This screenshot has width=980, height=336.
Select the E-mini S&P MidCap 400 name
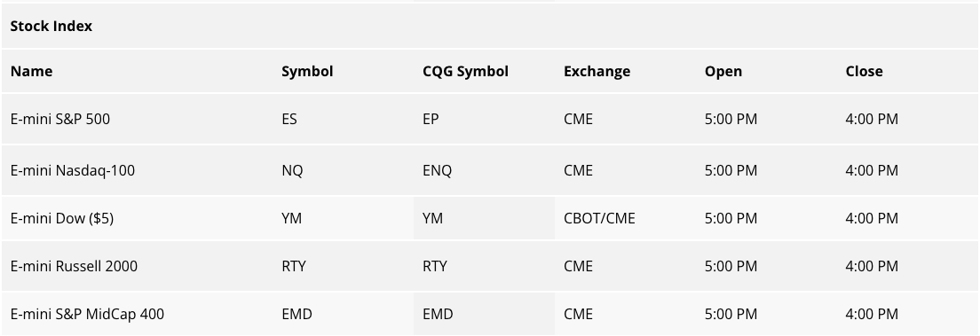(x=88, y=314)
